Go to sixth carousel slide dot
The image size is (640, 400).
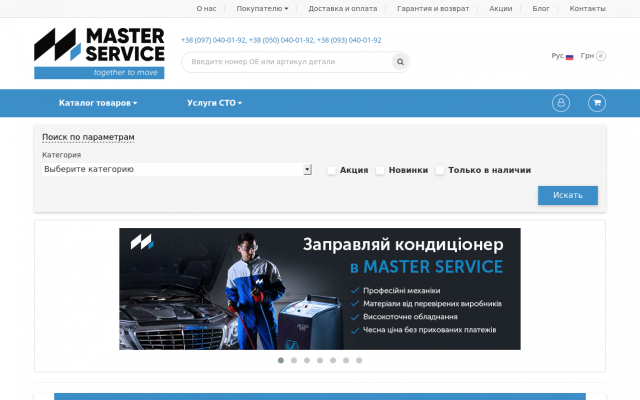346,360
